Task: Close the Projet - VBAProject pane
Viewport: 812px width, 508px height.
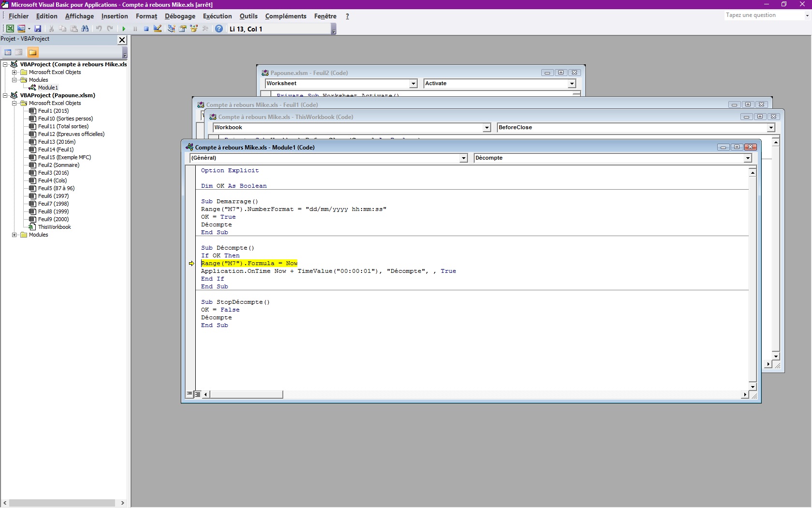Action: pyautogui.click(x=122, y=40)
